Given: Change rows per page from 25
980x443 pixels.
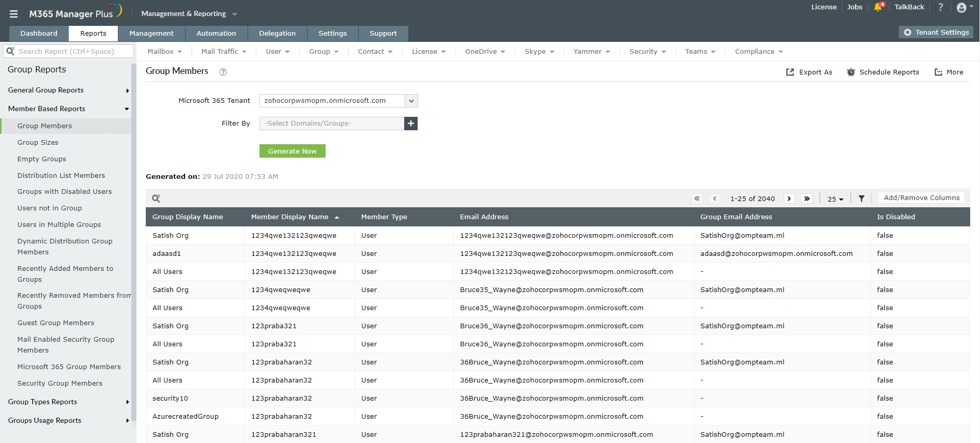Looking at the screenshot, I should click(835, 199).
